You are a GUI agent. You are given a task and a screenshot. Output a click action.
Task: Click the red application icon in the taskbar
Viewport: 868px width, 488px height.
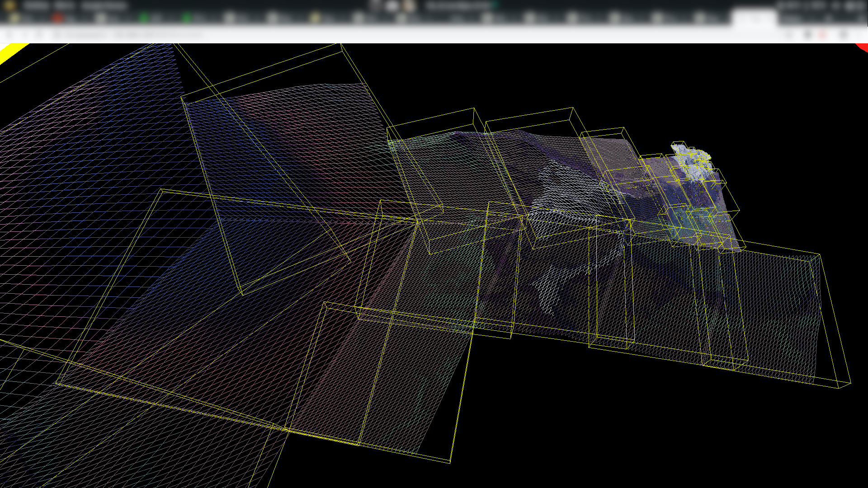tap(58, 18)
